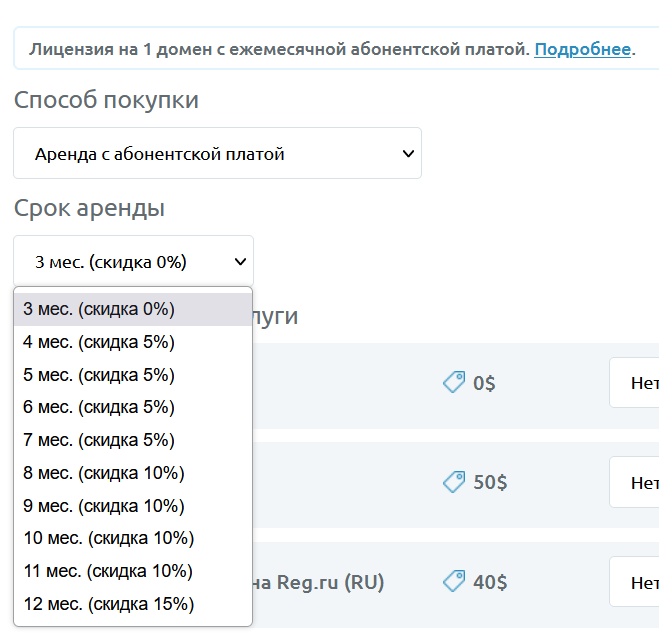Viewport: 659px width, 636px height.
Task: Open the 'Нет' dropdown in the 40$ row
Action: pyautogui.click(x=634, y=581)
